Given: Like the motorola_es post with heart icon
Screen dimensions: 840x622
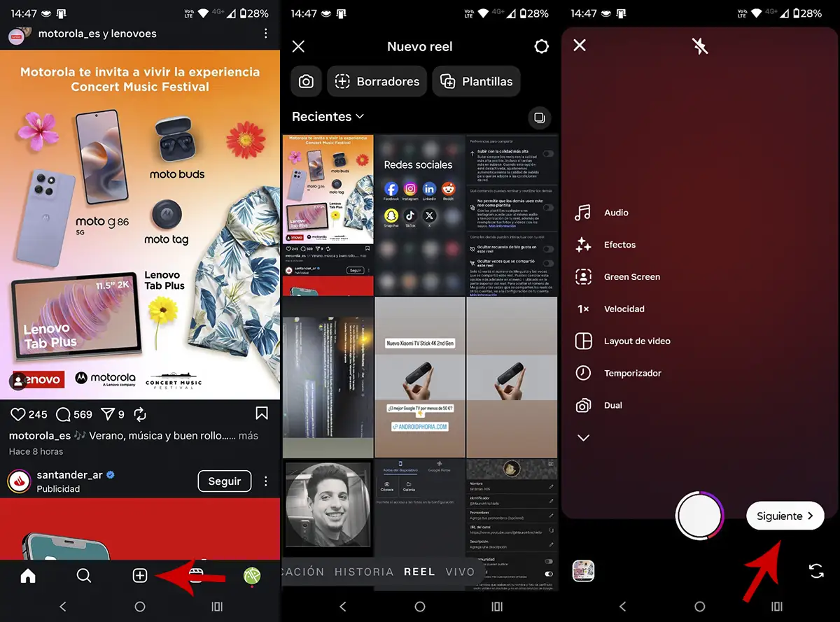Looking at the screenshot, I should [18, 414].
